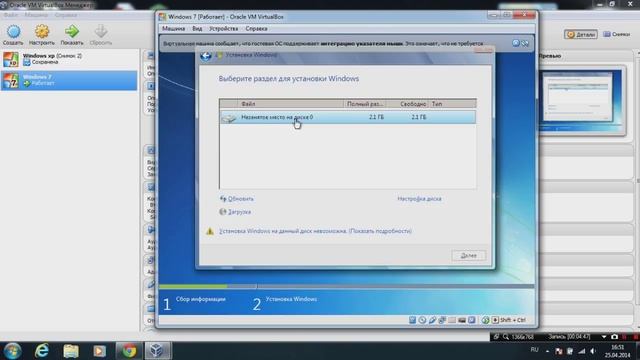Click the RU language indicator in the tray
Screen dimensions: 640x360
click(535, 350)
